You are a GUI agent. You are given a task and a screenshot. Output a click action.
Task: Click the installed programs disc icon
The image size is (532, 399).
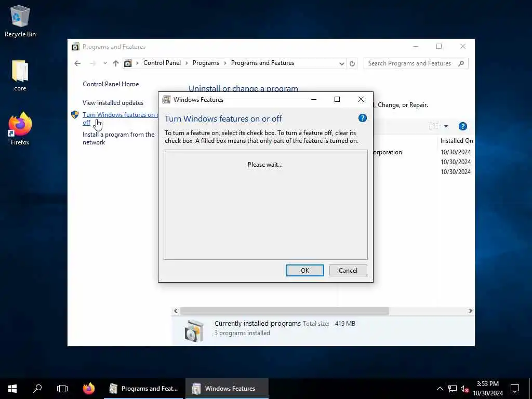pos(194,330)
